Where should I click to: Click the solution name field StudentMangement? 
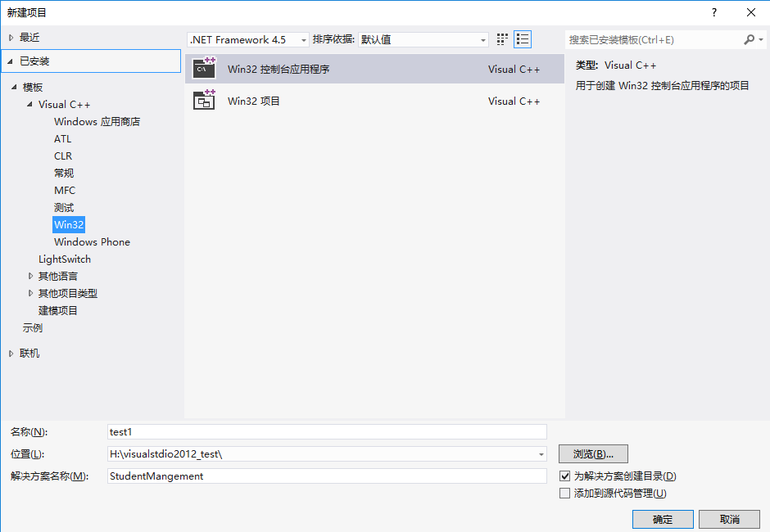327,476
